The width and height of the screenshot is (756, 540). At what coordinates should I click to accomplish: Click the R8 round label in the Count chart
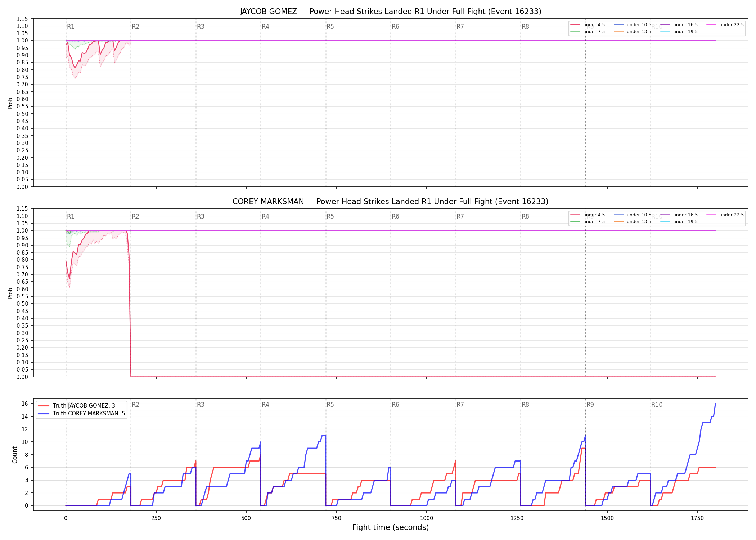tap(525, 405)
